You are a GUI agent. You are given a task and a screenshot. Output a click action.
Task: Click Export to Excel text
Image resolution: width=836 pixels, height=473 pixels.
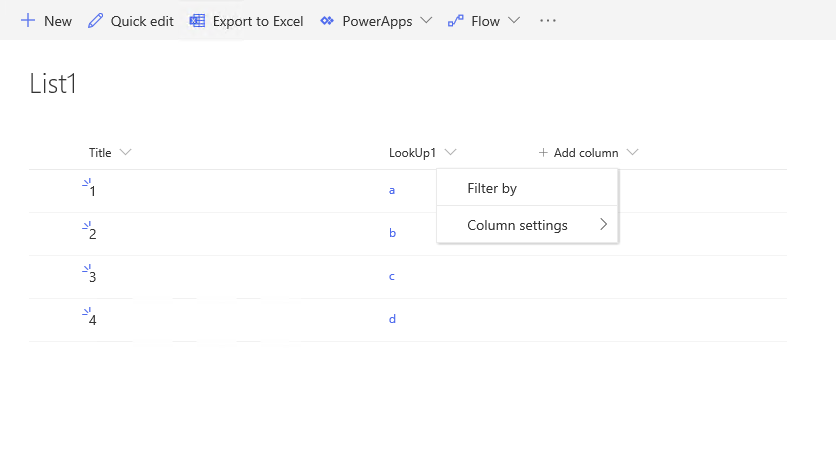[x=258, y=21]
